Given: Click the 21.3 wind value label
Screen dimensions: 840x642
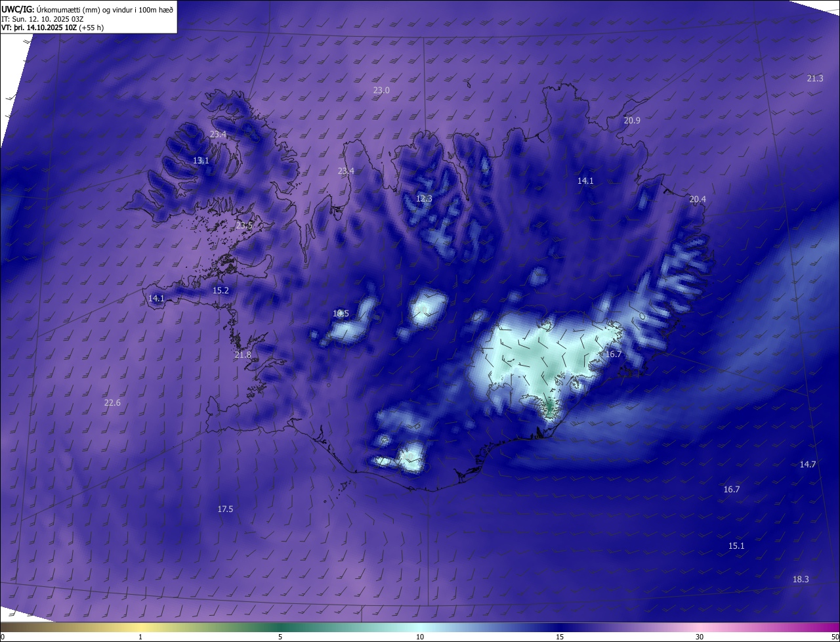Looking at the screenshot, I should [x=815, y=78].
